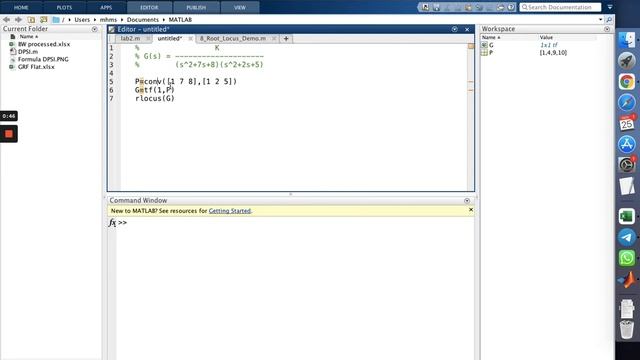
Task: Collapse the toolstrip with top-right arrow
Action: [x=610, y=7]
